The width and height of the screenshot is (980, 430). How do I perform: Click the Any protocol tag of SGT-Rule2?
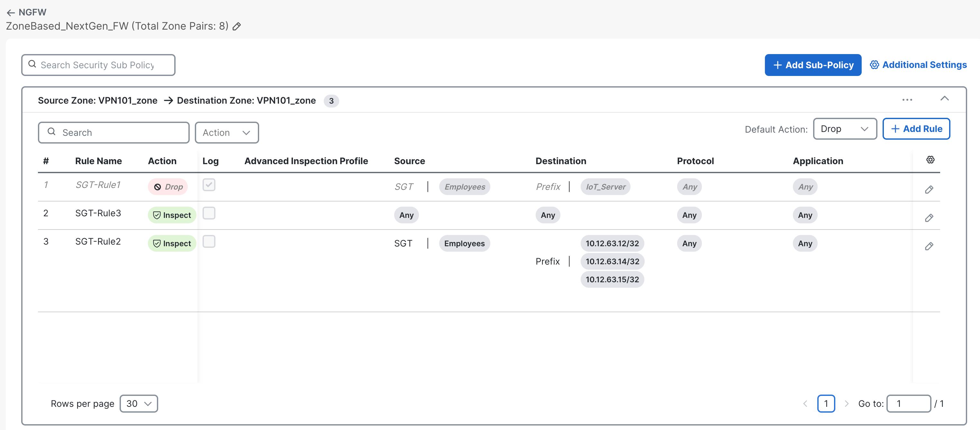[689, 243]
